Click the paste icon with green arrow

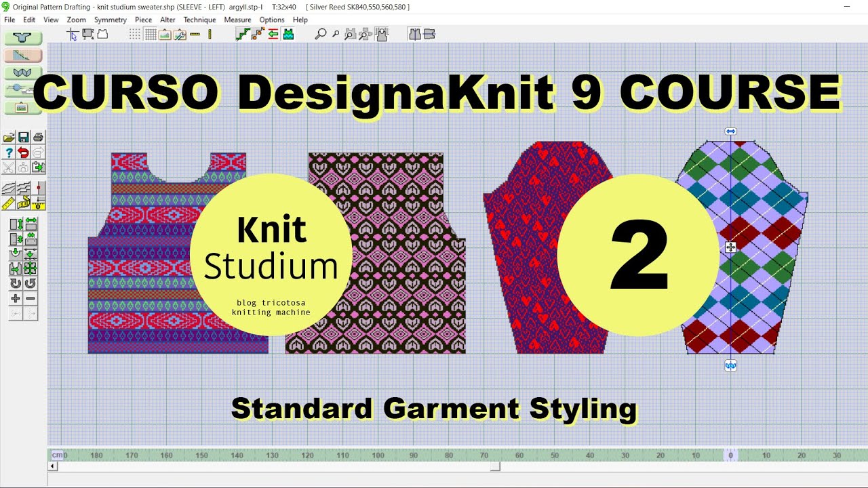pyautogui.click(x=38, y=167)
